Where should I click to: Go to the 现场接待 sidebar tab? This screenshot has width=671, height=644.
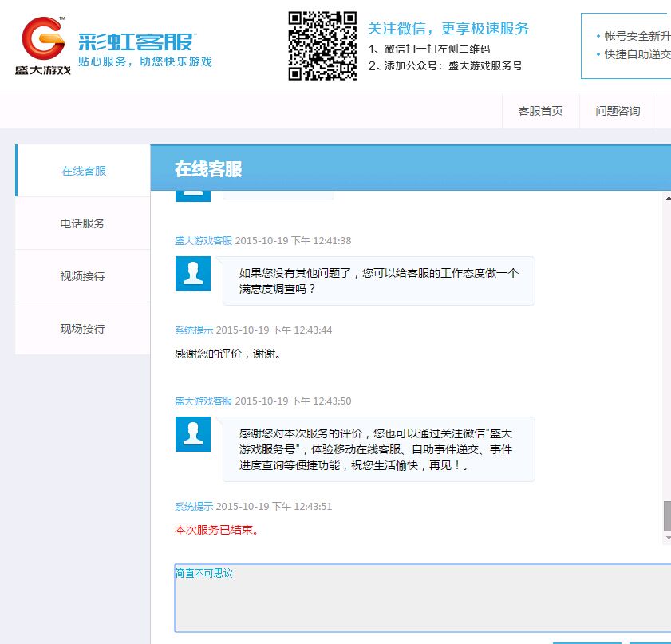tap(83, 329)
